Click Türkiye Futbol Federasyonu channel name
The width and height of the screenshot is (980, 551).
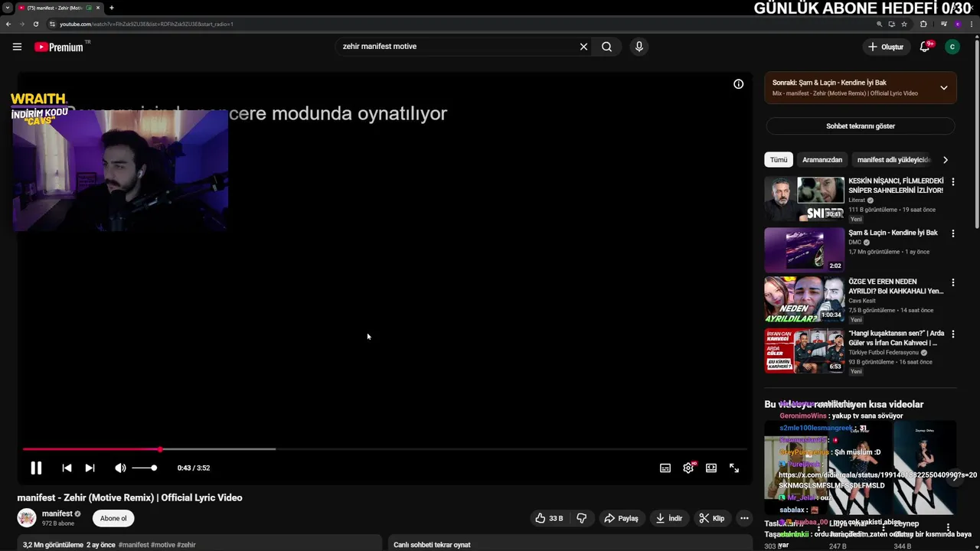point(884,353)
